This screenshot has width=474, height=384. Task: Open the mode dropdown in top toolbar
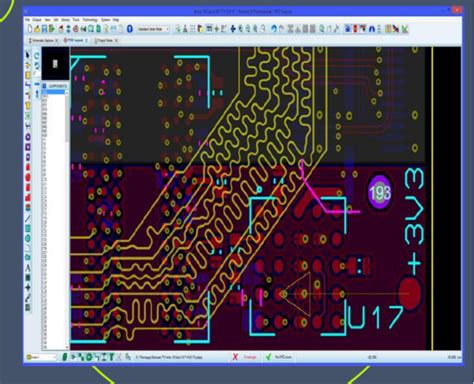click(154, 29)
